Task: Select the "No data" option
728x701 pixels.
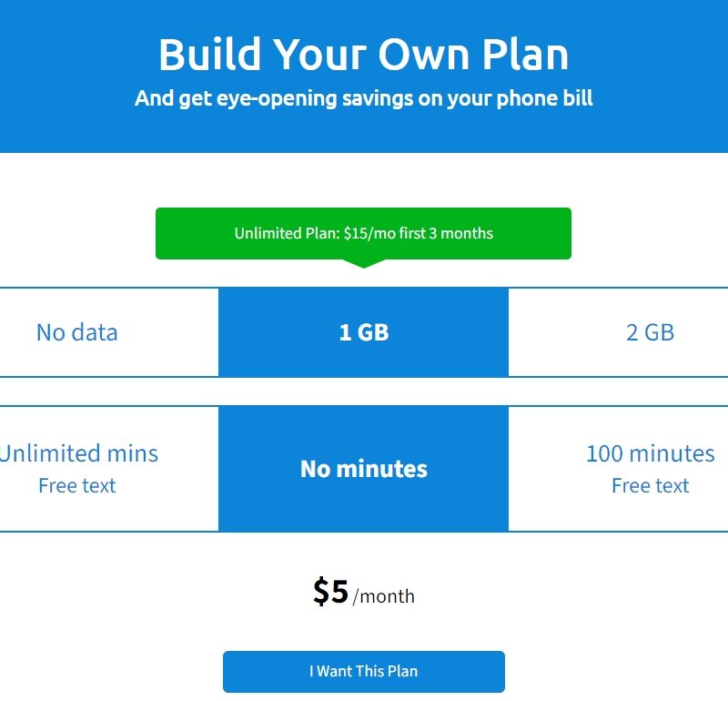Action: (x=77, y=332)
